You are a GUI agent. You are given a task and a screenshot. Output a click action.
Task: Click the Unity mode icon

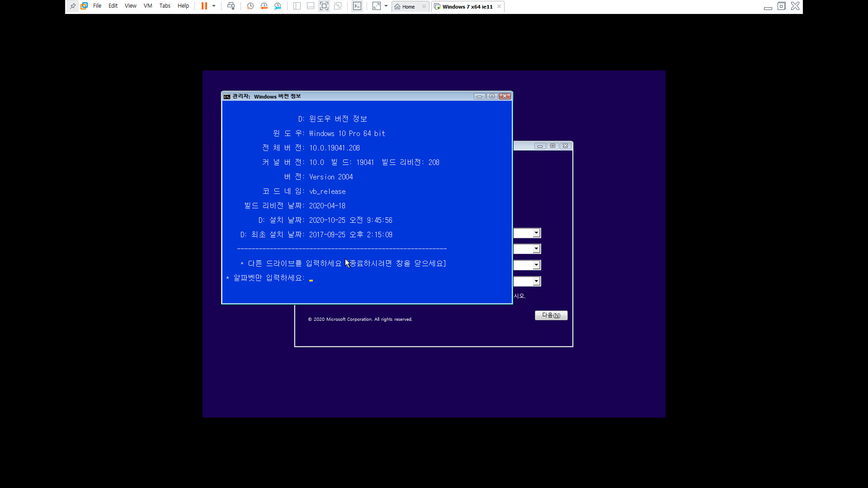tap(338, 6)
